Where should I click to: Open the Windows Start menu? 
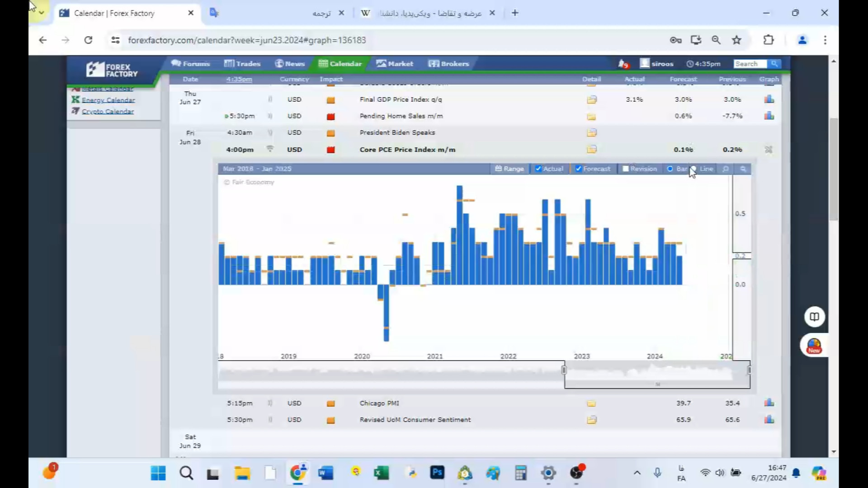pos(158,473)
